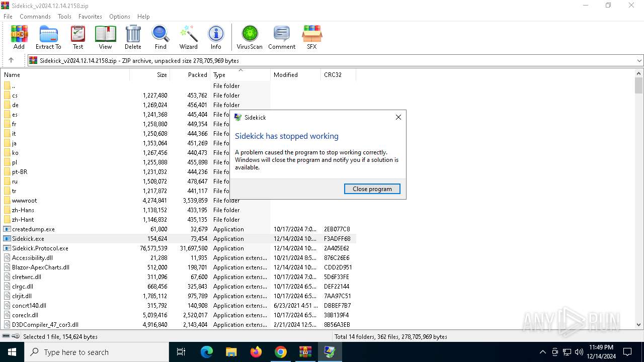Go up one folder level arrow
Screen dimensions: 644x362
[11, 60]
